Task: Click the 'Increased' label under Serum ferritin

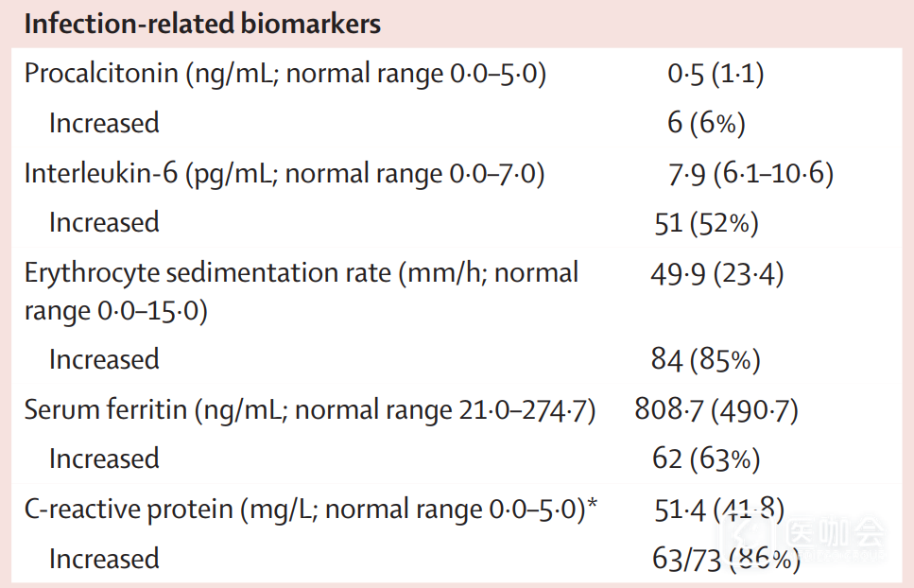Action: (x=104, y=459)
